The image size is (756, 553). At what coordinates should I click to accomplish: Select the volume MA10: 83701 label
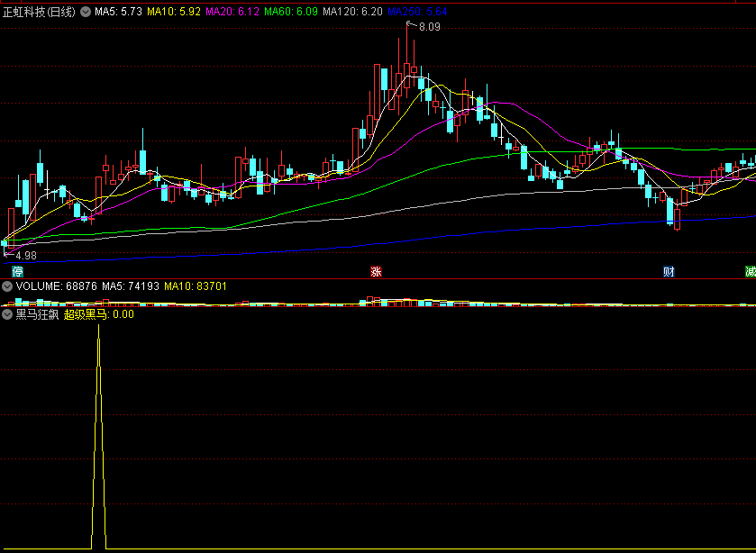(196, 286)
